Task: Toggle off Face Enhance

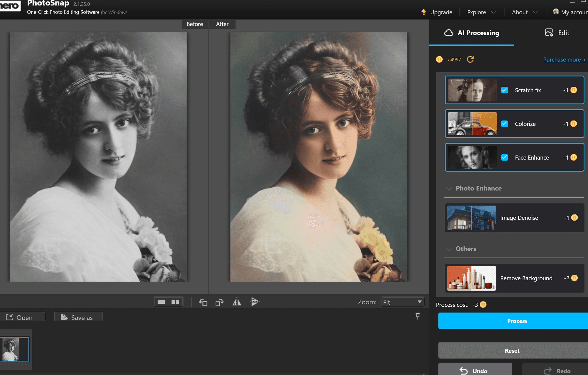Action: 505,157
